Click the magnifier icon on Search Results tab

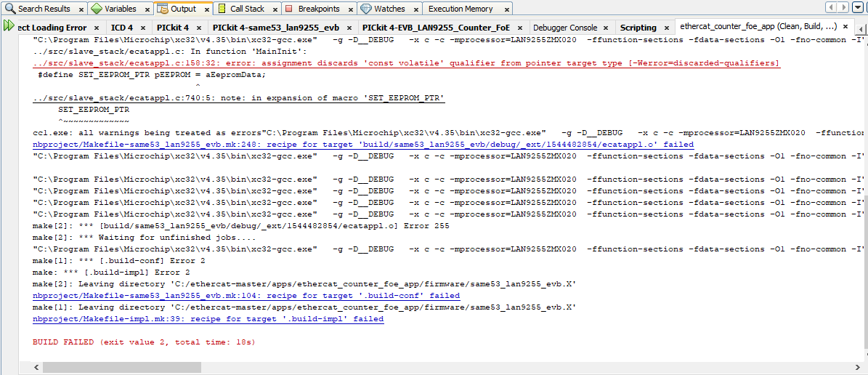point(10,9)
